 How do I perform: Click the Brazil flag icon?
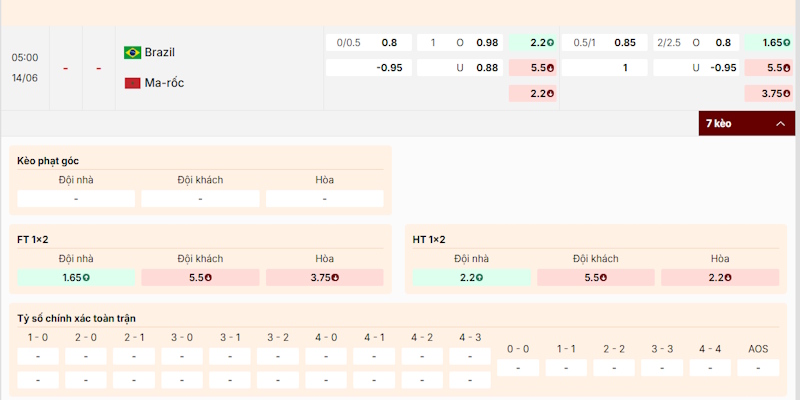click(x=133, y=53)
